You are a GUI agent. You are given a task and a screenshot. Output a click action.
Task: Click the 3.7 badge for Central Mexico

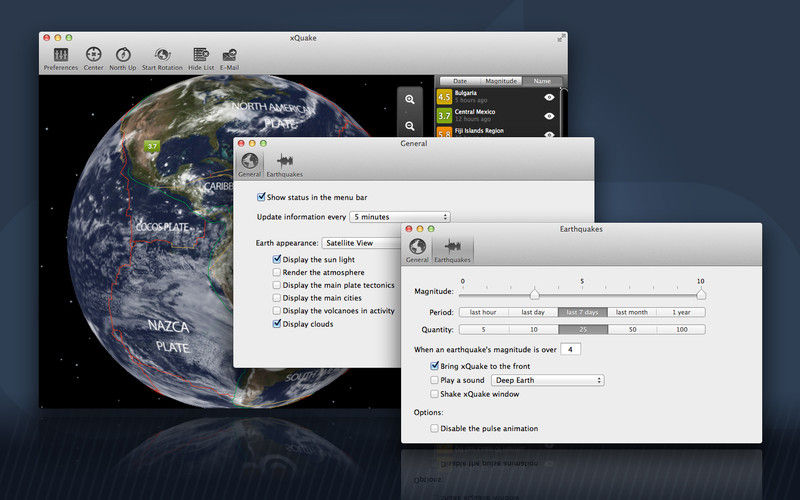point(444,115)
